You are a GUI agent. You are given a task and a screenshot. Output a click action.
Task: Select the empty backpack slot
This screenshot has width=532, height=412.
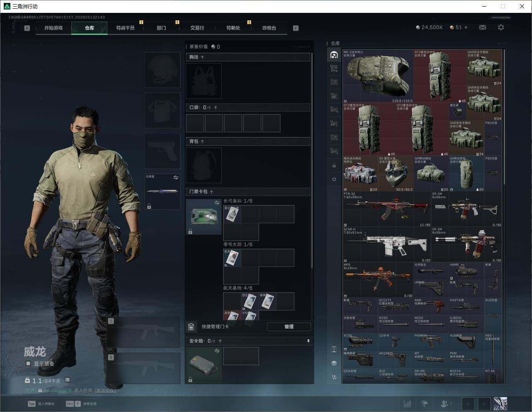click(x=204, y=165)
